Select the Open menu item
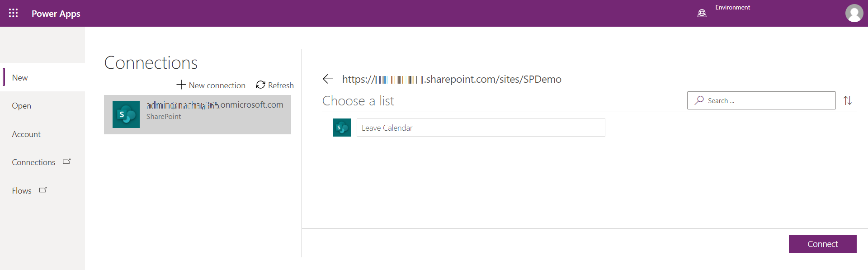 point(22,106)
